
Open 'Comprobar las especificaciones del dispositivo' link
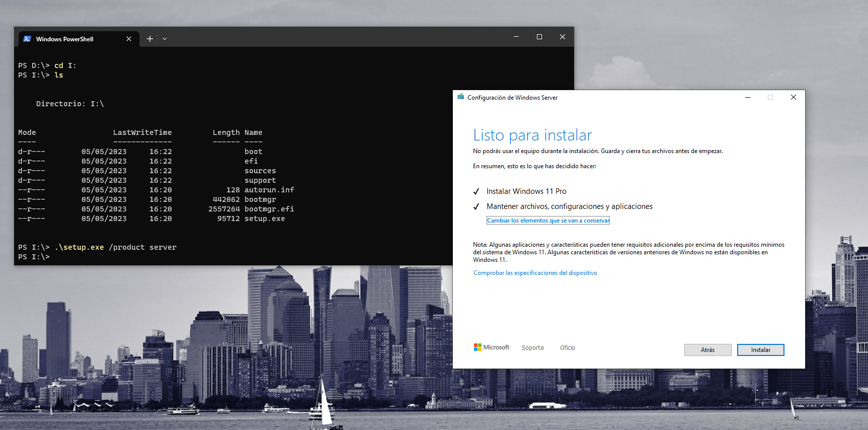(535, 273)
